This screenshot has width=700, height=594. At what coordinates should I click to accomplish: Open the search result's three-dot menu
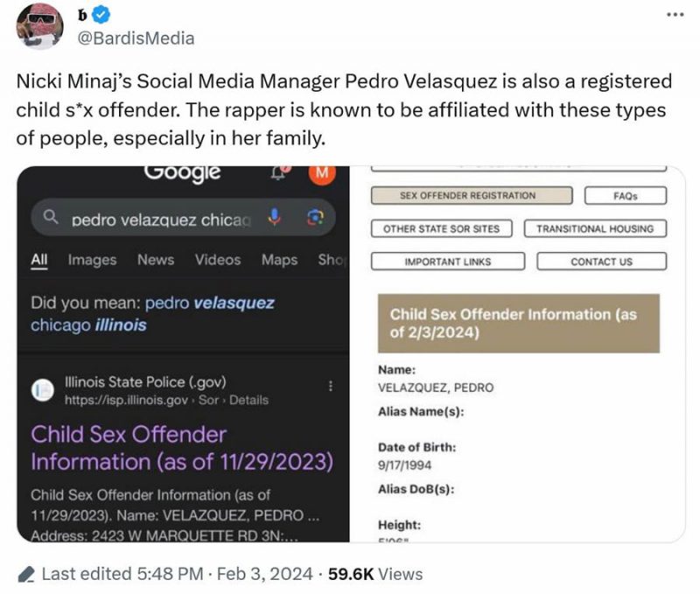pyautogui.click(x=330, y=387)
